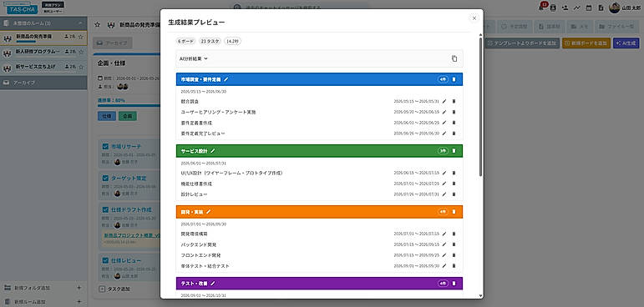Delete the purple テスト・改善 board

[x=454, y=283]
